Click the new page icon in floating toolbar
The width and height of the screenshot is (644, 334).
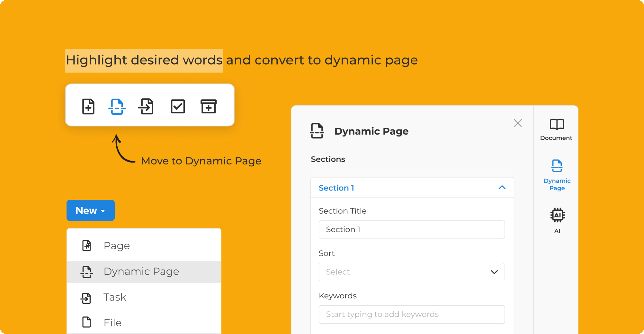point(88,107)
